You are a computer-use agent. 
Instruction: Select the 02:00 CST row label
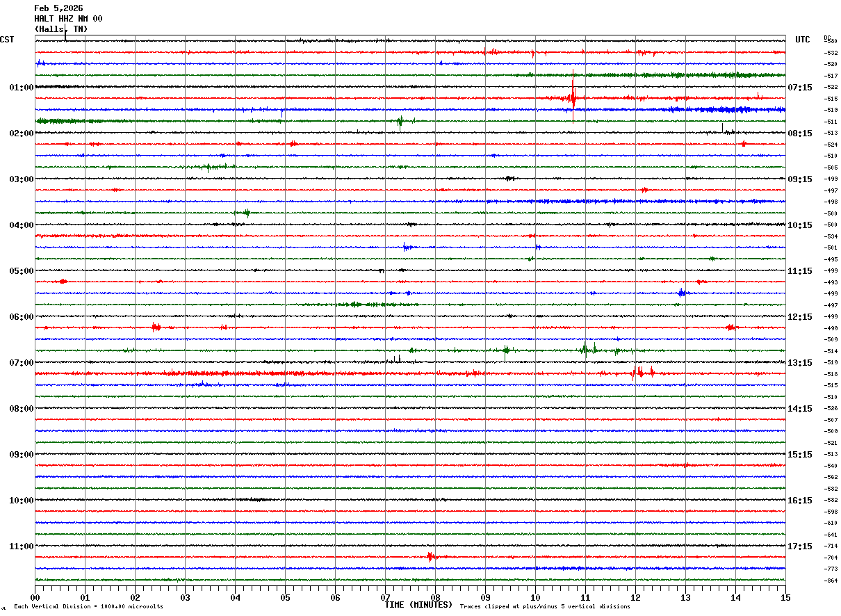pyautogui.click(x=22, y=133)
